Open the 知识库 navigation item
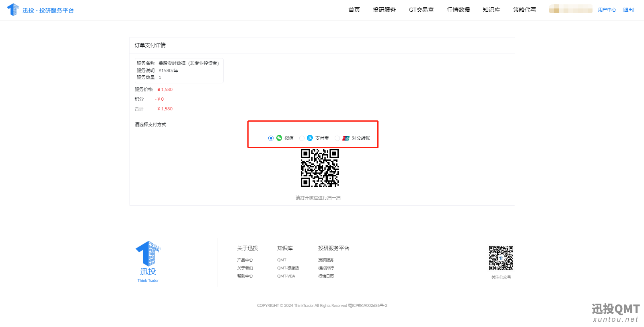The height and width of the screenshot is (327, 644). point(491,10)
